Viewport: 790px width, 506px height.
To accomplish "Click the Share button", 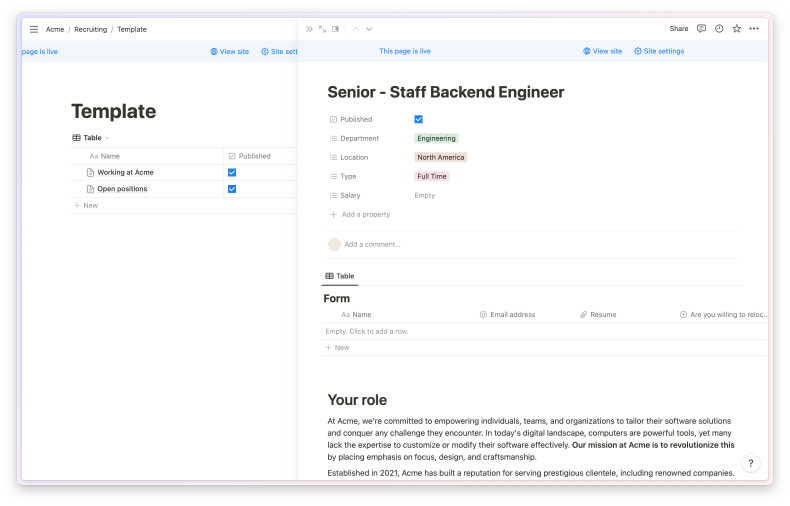I will point(679,29).
